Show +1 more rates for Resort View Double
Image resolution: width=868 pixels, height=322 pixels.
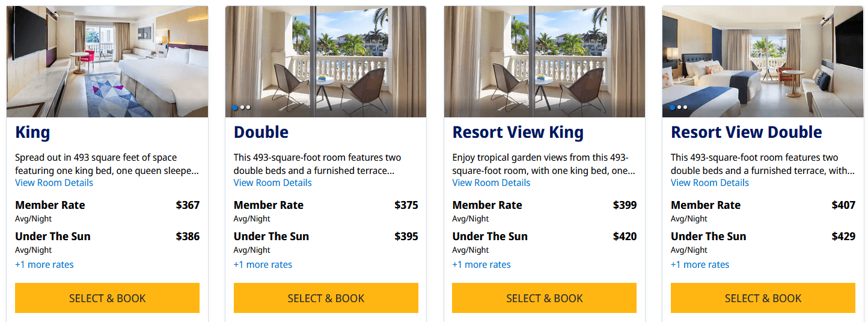700,265
